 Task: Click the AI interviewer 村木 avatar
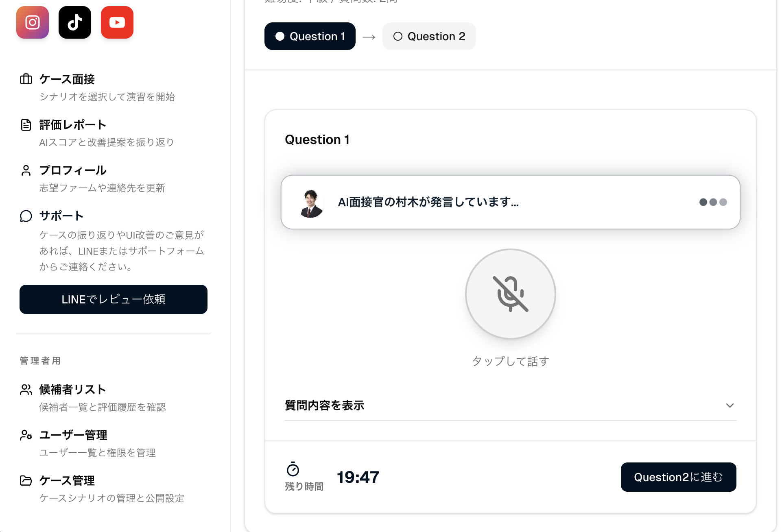pyautogui.click(x=311, y=203)
